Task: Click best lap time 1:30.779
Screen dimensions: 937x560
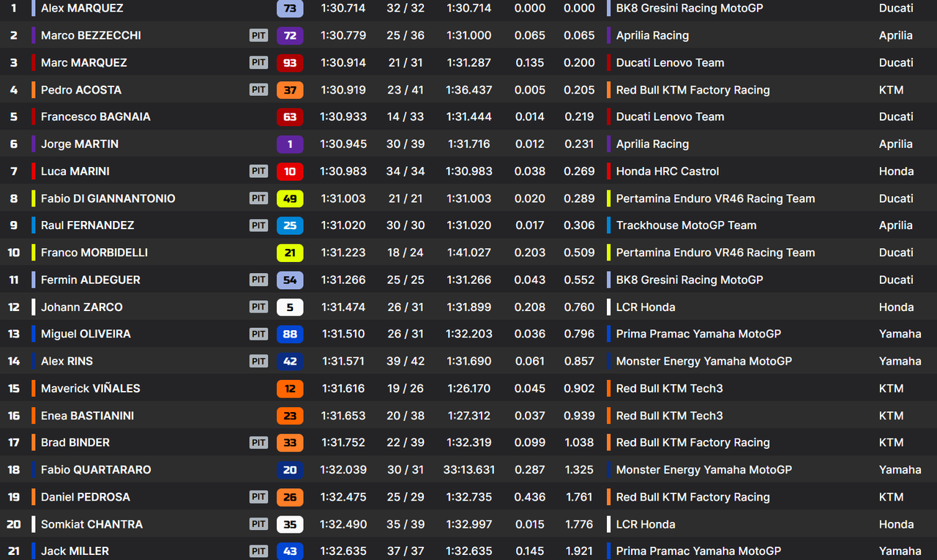Action: [343, 35]
